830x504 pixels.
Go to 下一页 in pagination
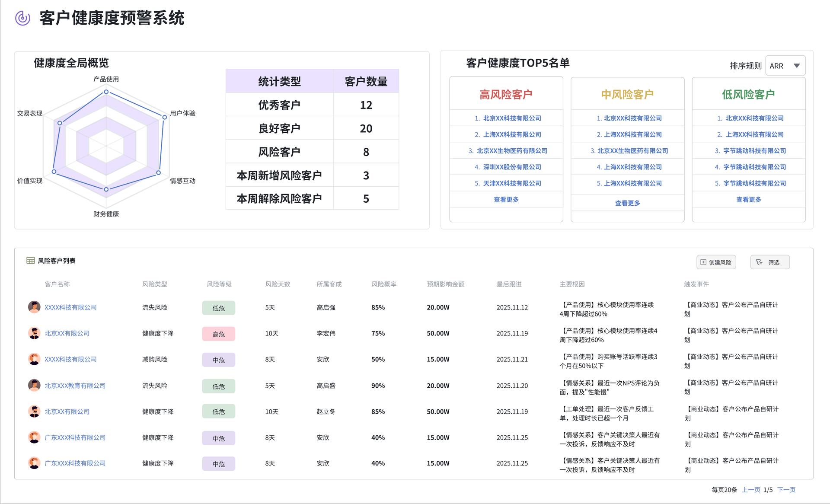tap(786, 490)
